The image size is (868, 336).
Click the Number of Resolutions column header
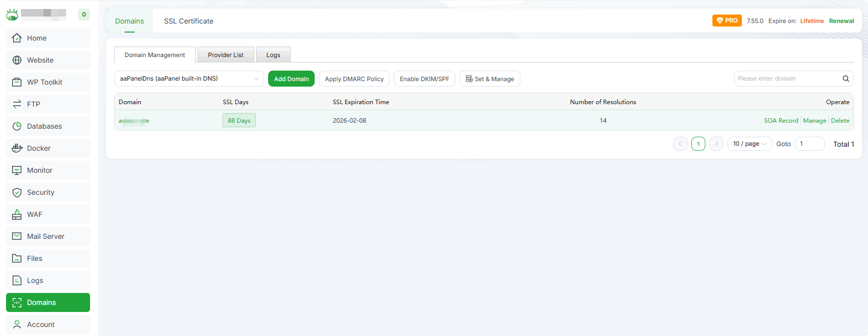point(603,102)
